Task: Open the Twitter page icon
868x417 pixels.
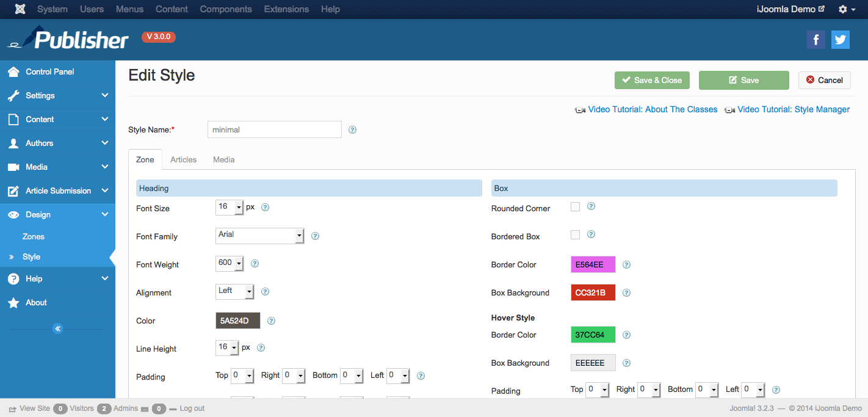Action: click(x=841, y=40)
